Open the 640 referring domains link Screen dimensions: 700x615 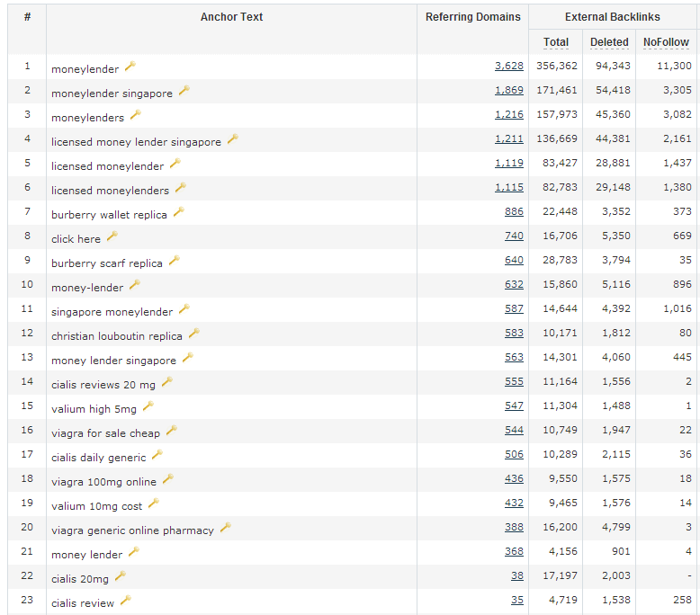tap(514, 260)
